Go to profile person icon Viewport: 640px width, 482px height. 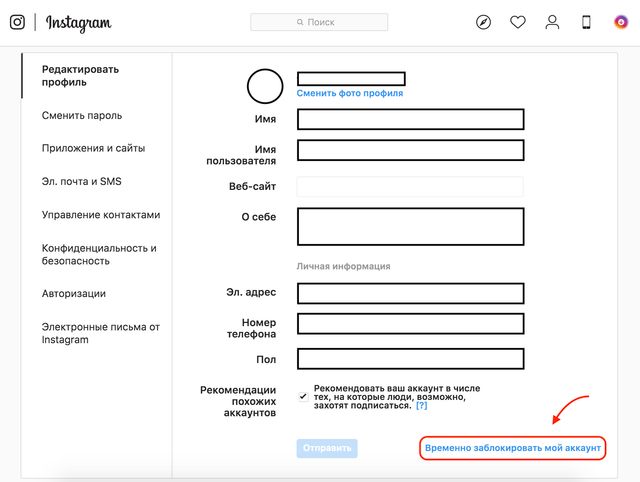click(551, 22)
